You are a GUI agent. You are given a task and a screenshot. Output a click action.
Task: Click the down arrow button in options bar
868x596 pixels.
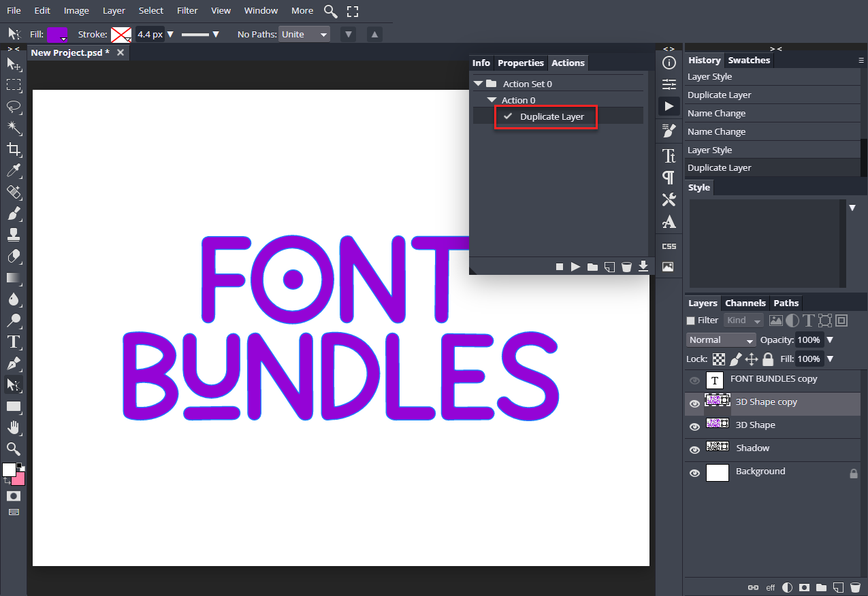(348, 34)
